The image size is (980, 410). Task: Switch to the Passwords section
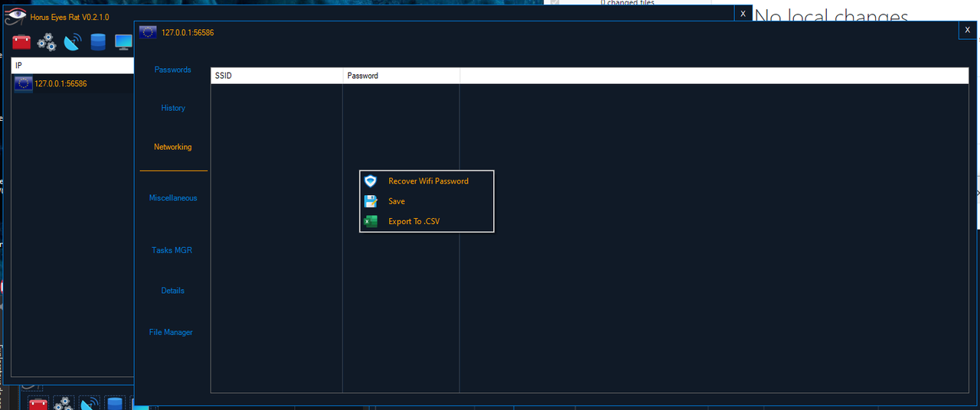[173, 70]
